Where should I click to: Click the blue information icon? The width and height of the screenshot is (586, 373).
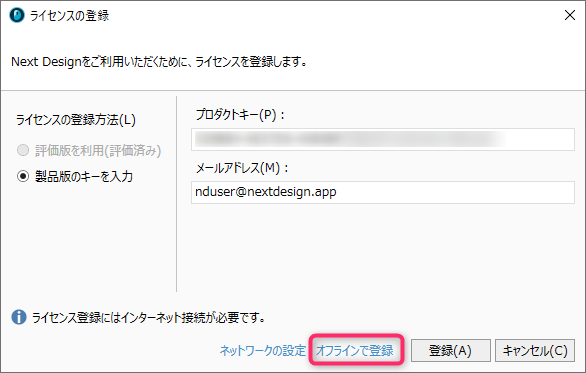click(19, 317)
